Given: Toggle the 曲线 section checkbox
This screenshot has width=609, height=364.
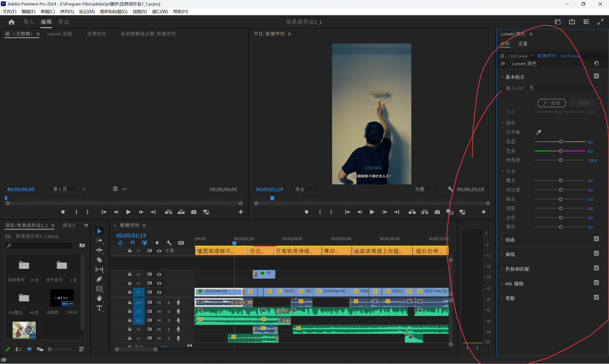Looking at the screenshot, I should (x=596, y=253).
